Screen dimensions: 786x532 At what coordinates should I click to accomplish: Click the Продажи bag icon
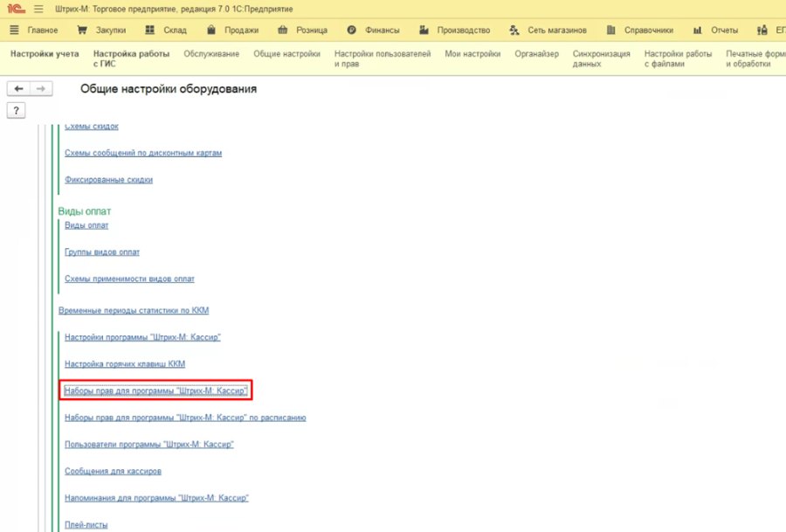click(211, 30)
